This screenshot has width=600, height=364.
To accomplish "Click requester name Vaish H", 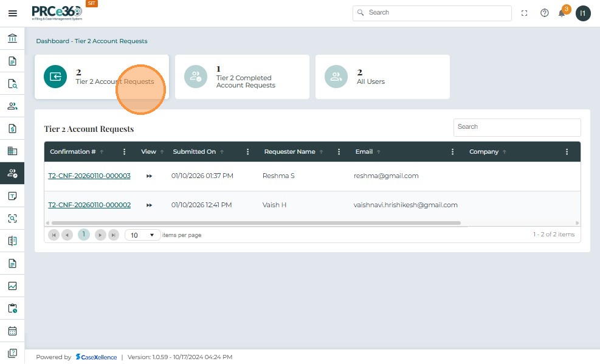I will point(274,205).
